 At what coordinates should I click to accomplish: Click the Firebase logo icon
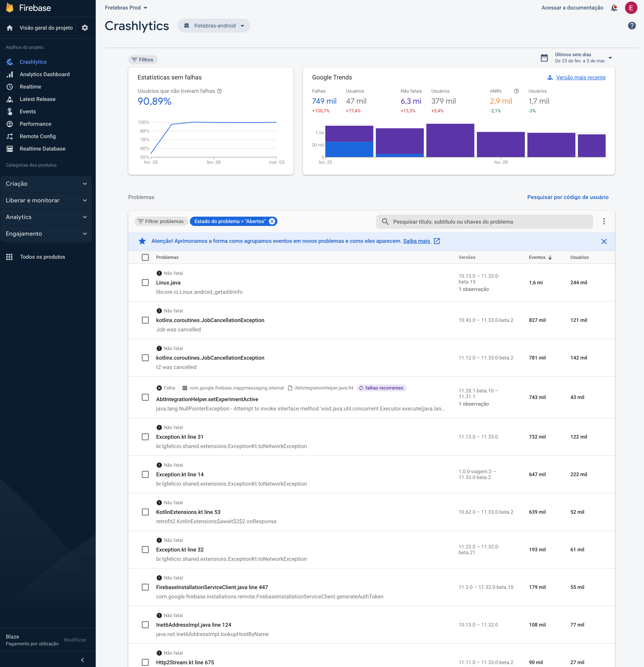pyautogui.click(x=10, y=8)
